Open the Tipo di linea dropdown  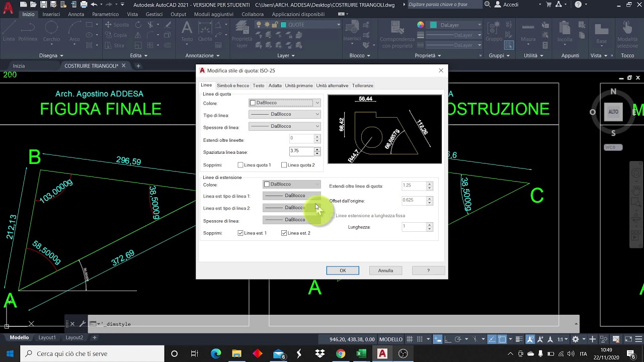click(285, 114)
